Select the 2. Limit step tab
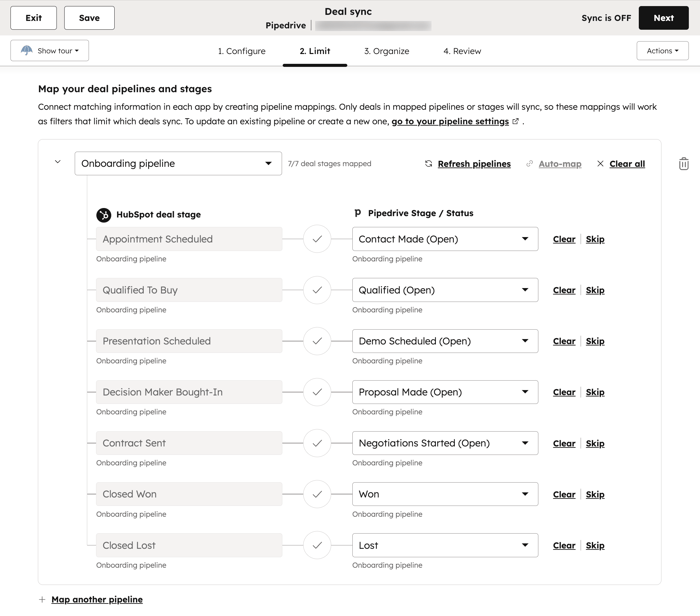Image resolution: width=700 pixels, height=616 pixels. pos(315,51)
